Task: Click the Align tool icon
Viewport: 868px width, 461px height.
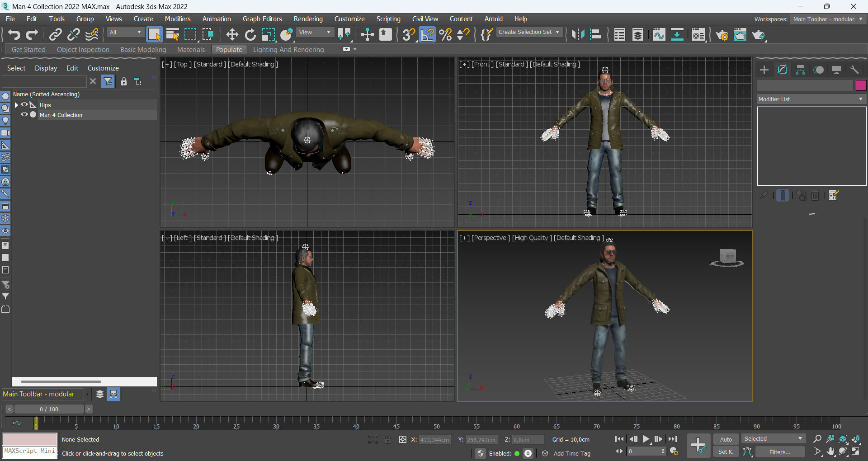Action: pos(596,35)
